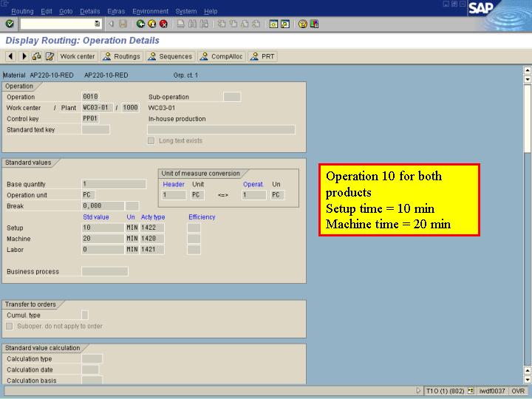Click the Sequences button
The height and width of the screenshot is (399, 532).
click(x=171, y=56)
